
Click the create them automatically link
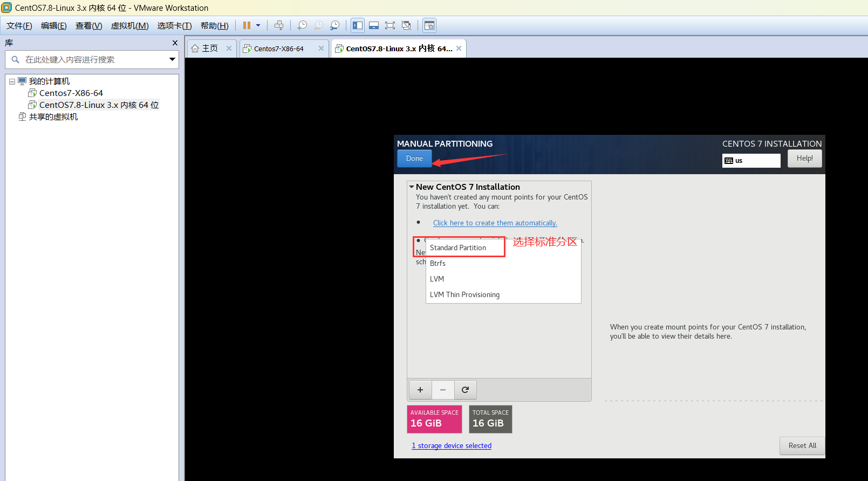point(495,223)
